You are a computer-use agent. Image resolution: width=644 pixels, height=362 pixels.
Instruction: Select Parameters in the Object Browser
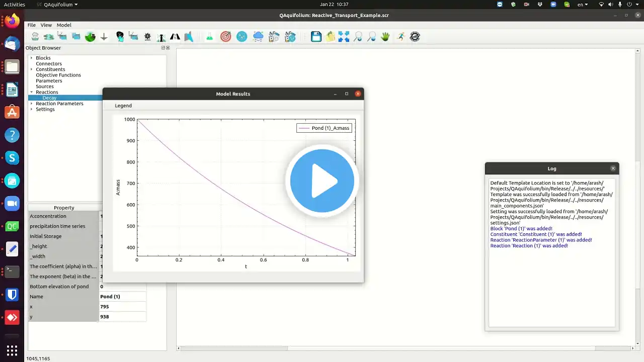click(x=49, y=81)
